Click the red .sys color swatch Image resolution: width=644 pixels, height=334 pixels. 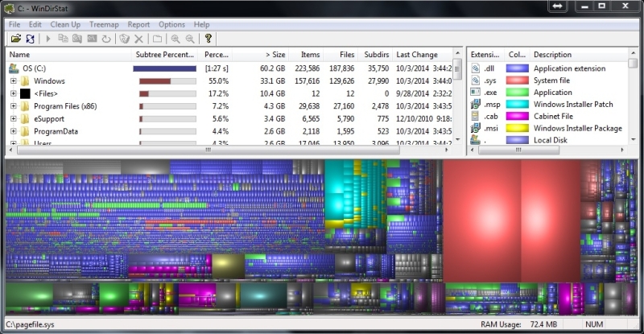click(x=517, y=80)
